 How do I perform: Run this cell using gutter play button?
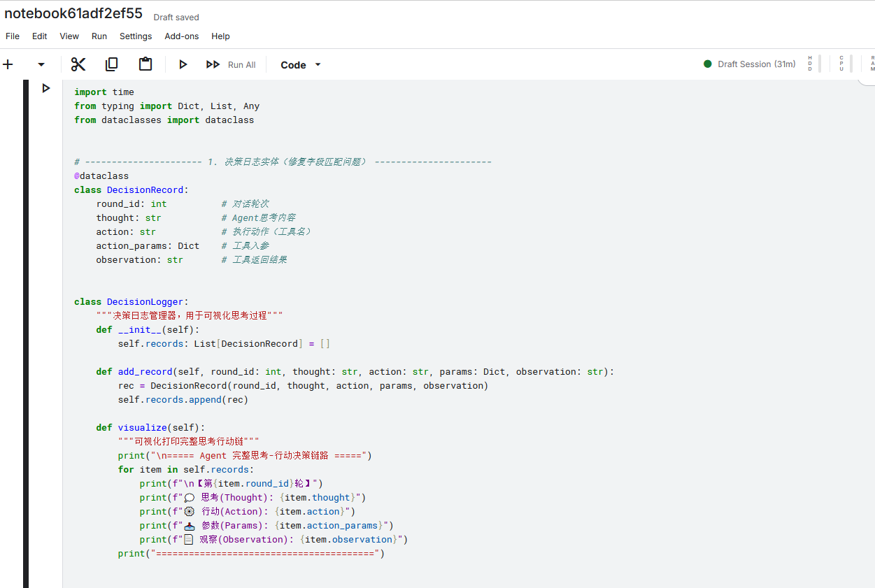coord(46,88)
